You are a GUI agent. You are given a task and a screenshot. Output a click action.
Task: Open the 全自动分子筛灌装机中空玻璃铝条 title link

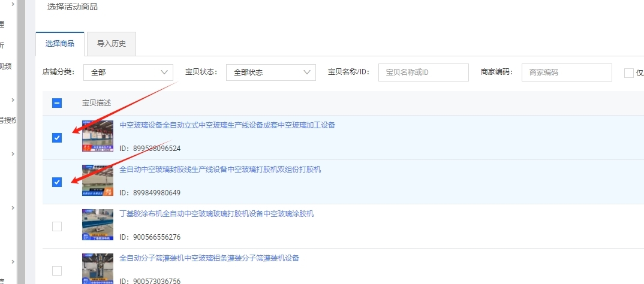(x=209, y=258)
